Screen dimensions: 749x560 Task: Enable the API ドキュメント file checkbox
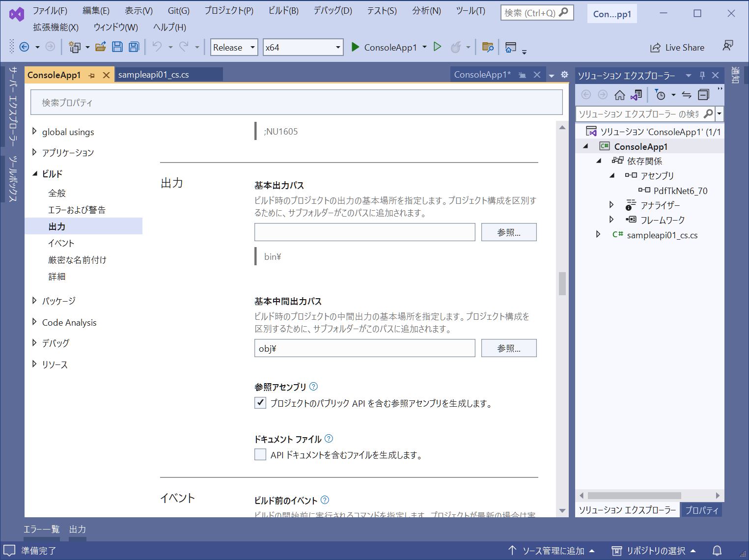[x=260, y=455]
